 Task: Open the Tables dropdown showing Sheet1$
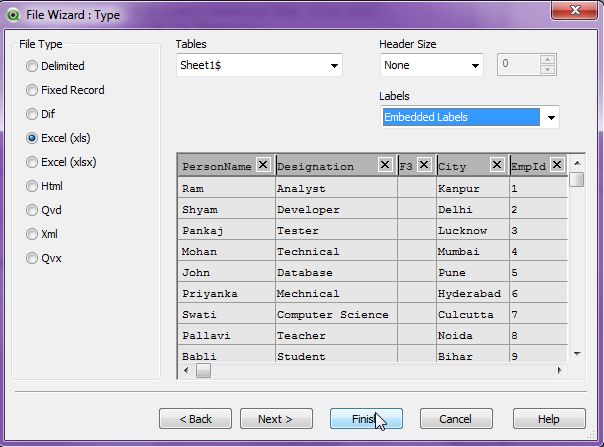[x=259, y=65]
